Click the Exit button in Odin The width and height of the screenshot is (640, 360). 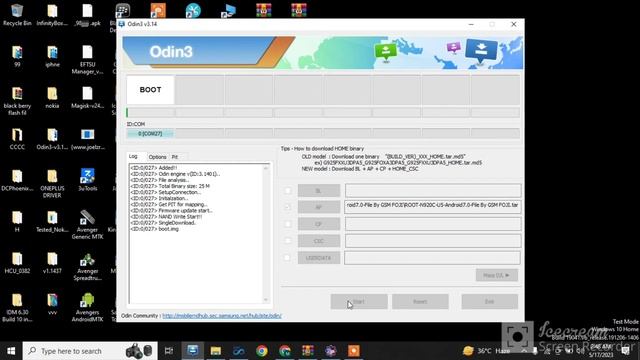[x=489, y=302]
